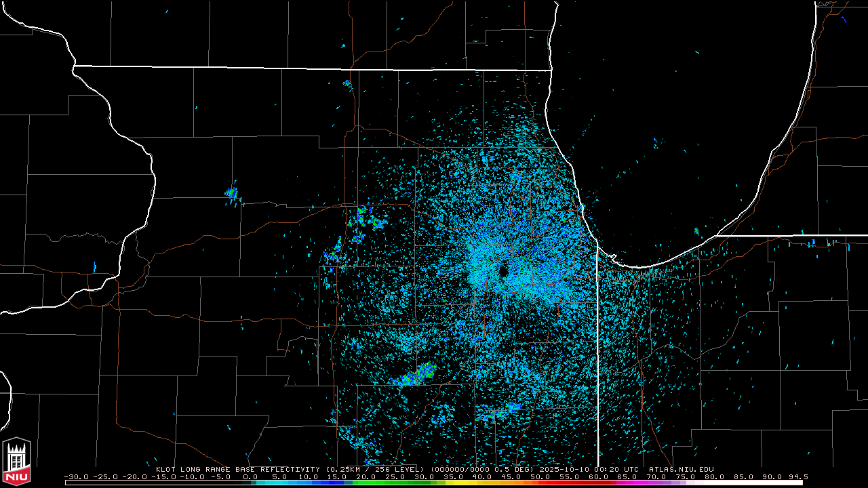The height and width of the screenshot is (488, 868).
Task: Click the ATLAS.NIU.EDU text
Action: 681,469
